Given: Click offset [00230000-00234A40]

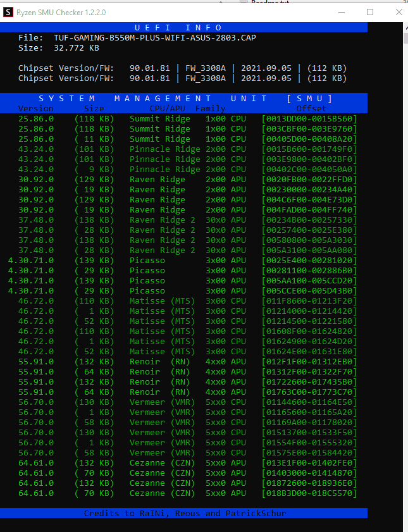Looking at the screenshot, I should [x=309, y=190].
